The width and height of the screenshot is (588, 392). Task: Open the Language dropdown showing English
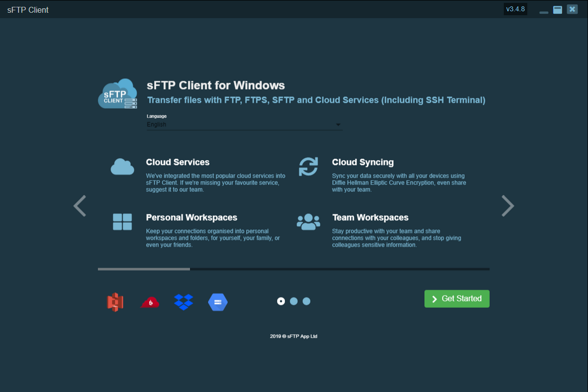click(245, 125)
